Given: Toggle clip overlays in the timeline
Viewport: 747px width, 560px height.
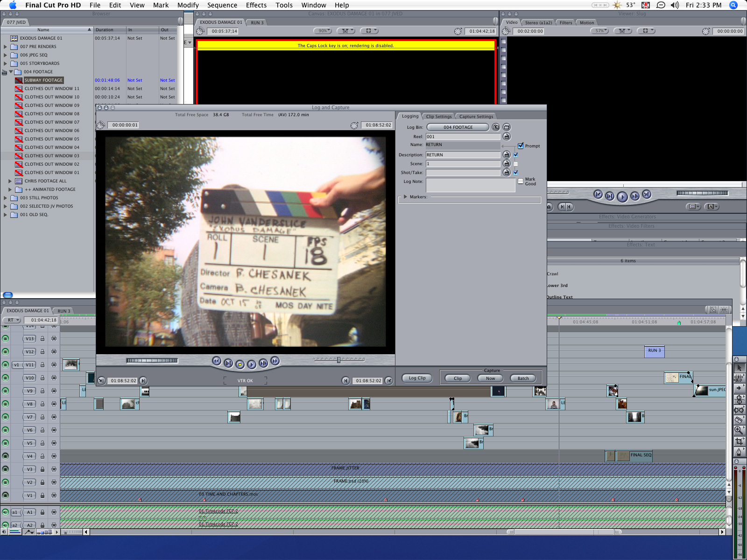Looking at the screenshot, I should [x=30, y=532].
